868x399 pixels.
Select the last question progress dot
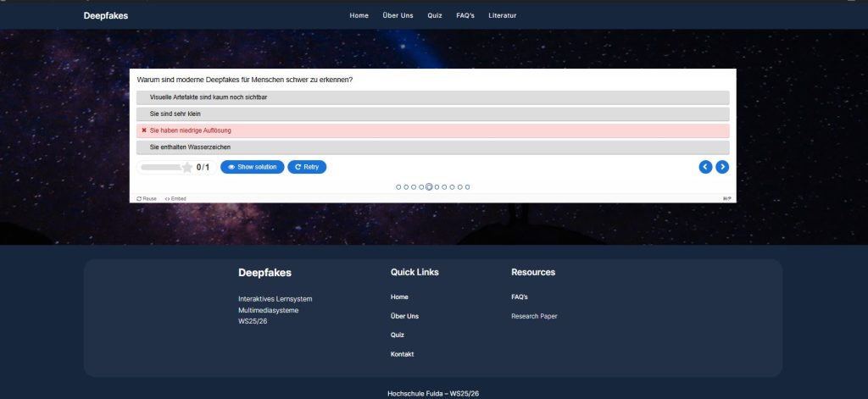coord(467,186)
